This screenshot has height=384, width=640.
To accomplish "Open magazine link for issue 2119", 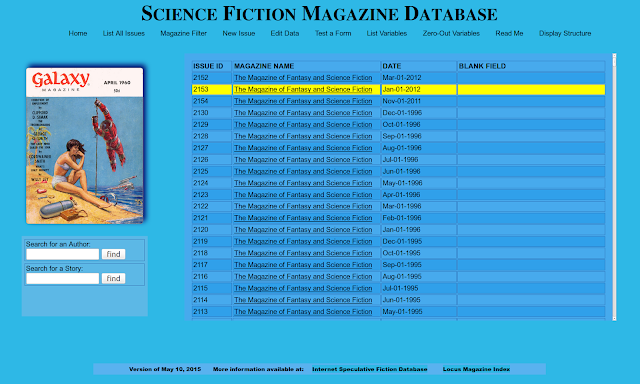I will click(303, 242).
